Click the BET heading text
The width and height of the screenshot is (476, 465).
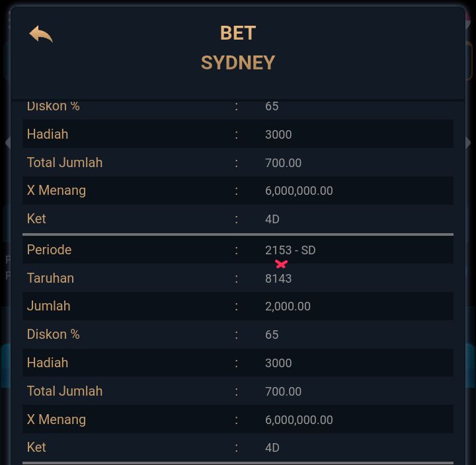[x=238, y=33]
